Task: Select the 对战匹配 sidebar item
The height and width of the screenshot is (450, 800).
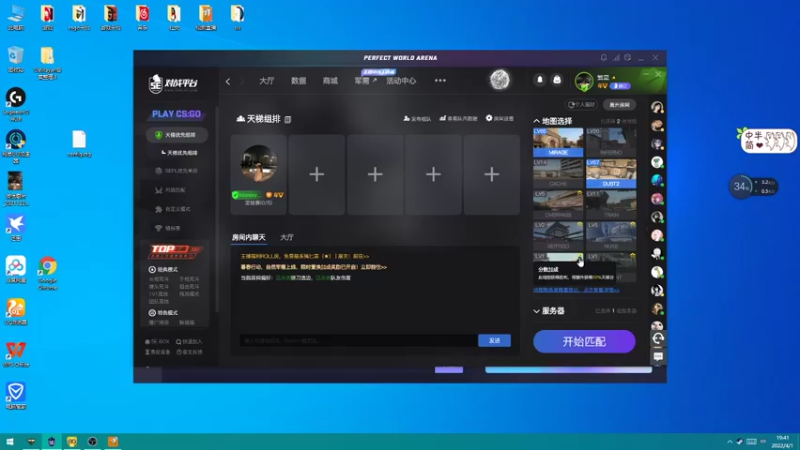Action: point(170,190)
